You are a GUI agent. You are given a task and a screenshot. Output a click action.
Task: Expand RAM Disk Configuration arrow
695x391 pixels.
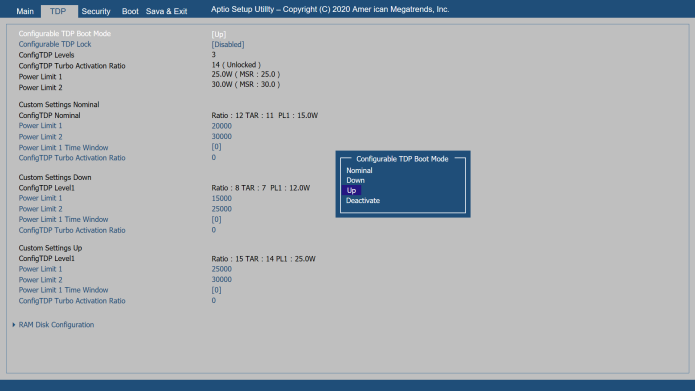pyautogui.click(x=14, y=325)
